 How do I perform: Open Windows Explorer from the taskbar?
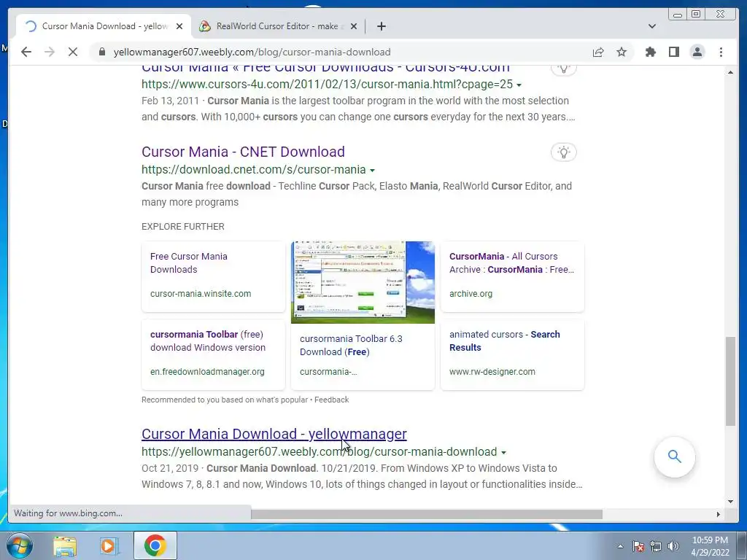(x=65, y=545)
